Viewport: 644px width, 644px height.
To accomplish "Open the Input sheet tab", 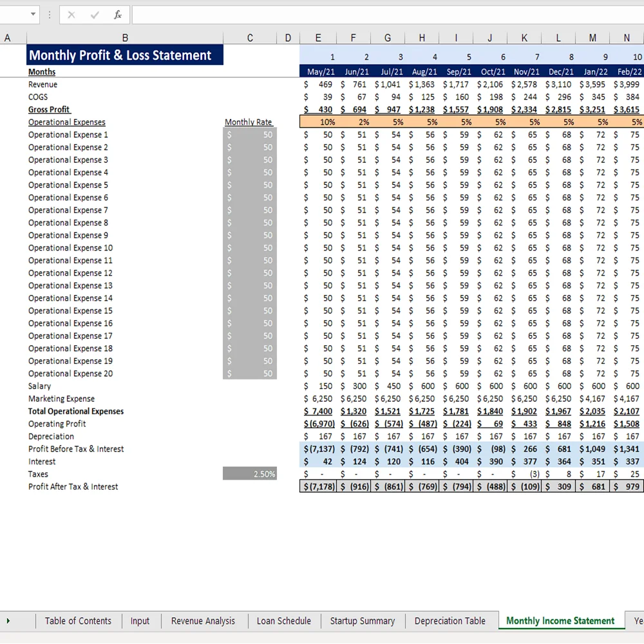I will coord(140,621).
